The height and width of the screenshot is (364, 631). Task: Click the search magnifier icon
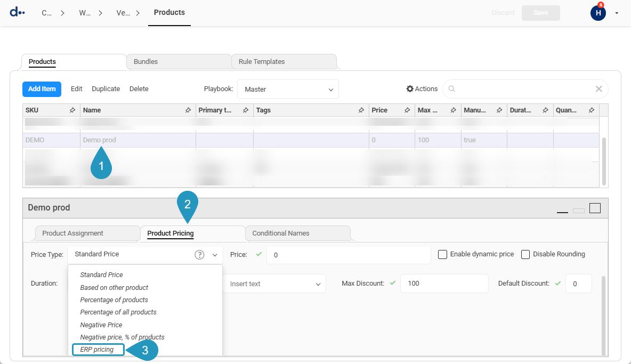click(451, 89)
